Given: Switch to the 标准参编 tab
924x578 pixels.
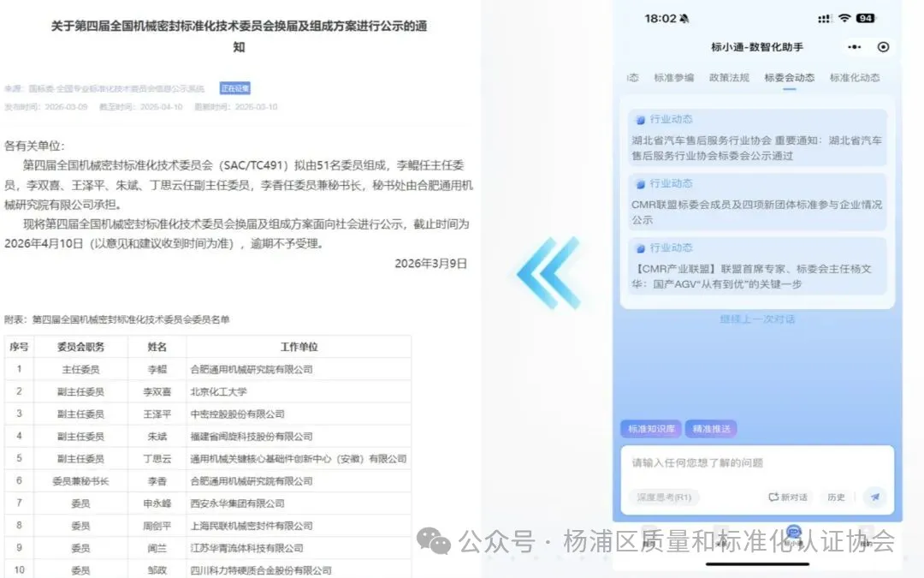Looking at the screenshot, I should [x=674, y=78].
